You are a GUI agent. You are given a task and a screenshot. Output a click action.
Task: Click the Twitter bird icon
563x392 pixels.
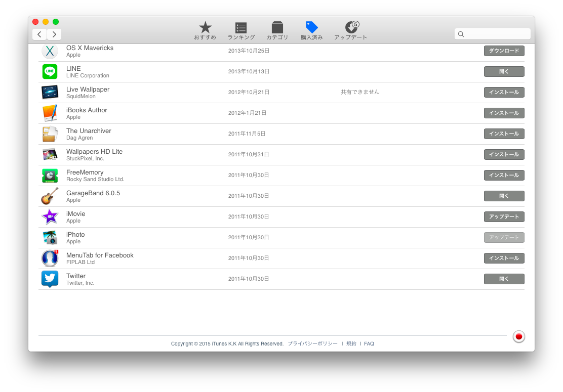(50, 279)
